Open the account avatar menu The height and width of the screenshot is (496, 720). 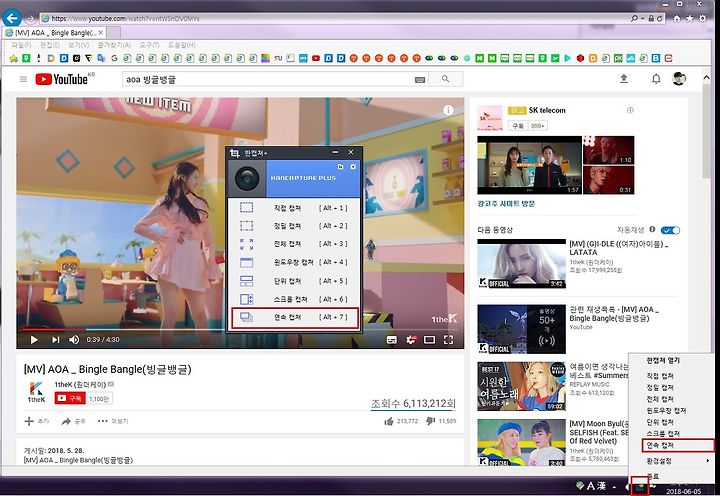[x=679, y=79]
